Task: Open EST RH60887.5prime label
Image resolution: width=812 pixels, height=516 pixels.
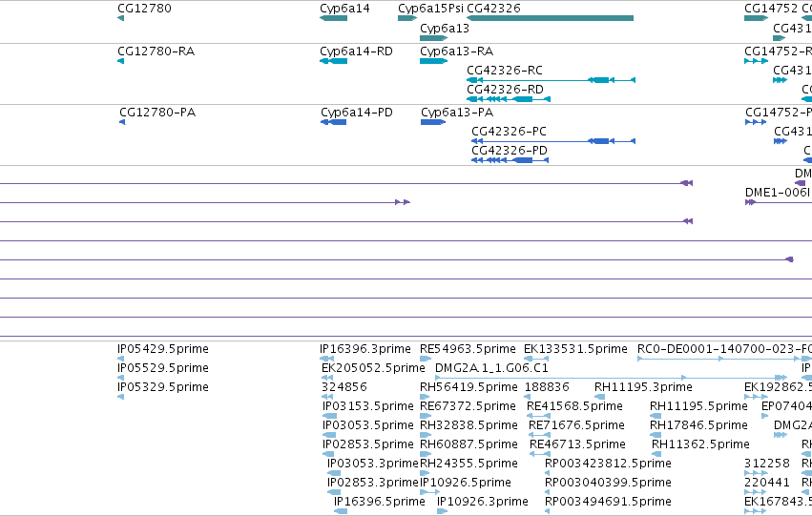Action: (468, 444)
